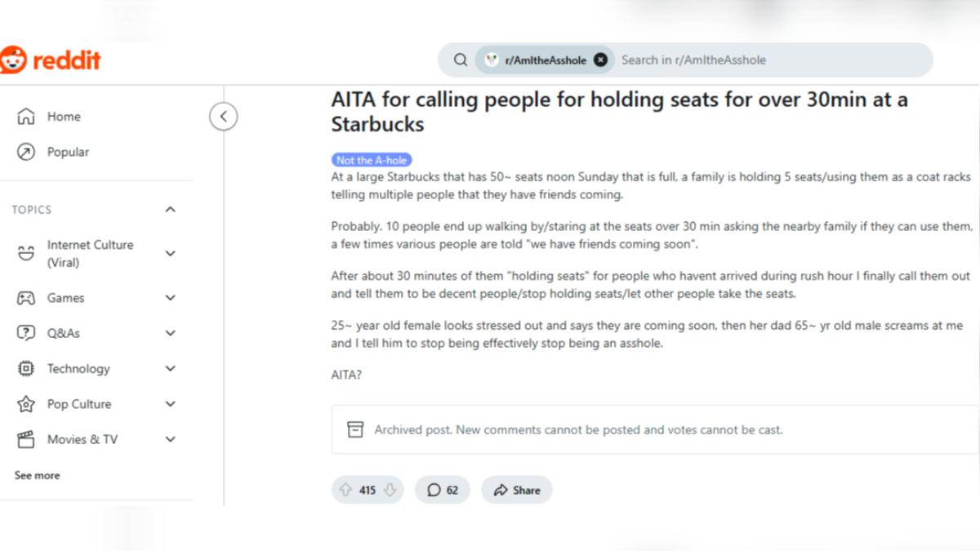Focus the Search in r/AmItheAsshole field

772,60
